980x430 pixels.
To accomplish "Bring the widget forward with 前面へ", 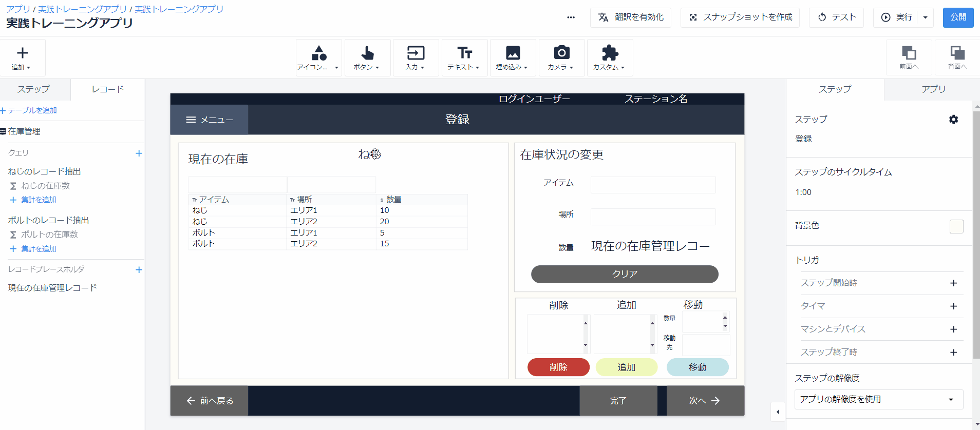I will (909, 57).
